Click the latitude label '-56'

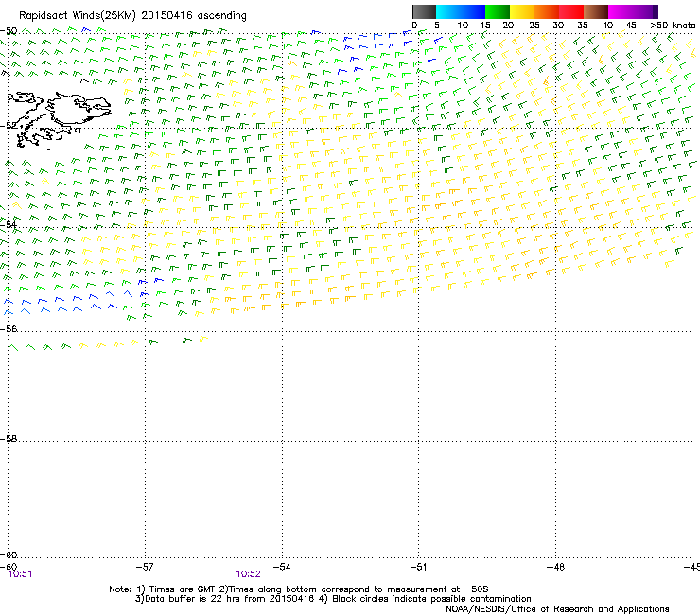9,328
